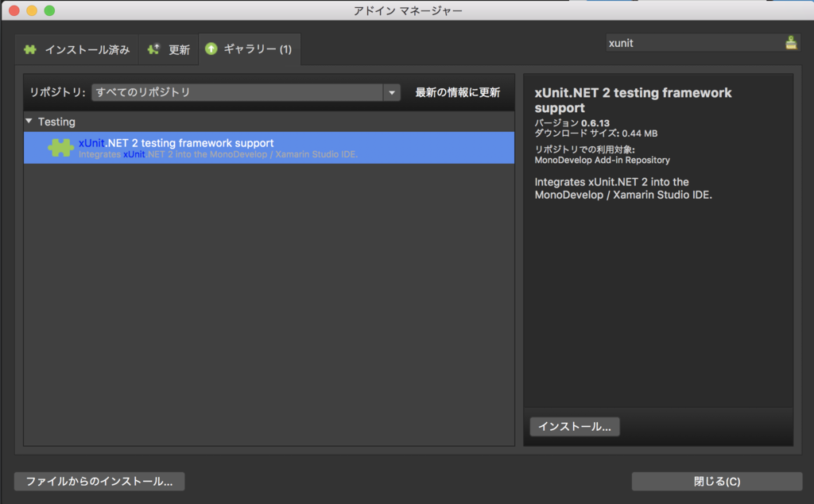Click the バージョン 0.6.13 text
Image resolution: width=814 pixels, height=504 pixels.
[x=572, y=123]
